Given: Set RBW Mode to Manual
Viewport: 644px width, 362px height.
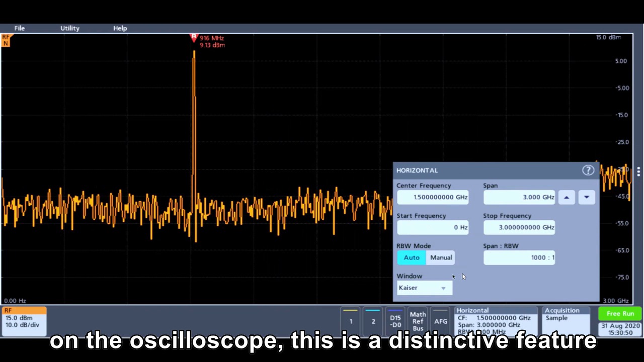Looking at the screenshot, I should (x=441, y=257).
